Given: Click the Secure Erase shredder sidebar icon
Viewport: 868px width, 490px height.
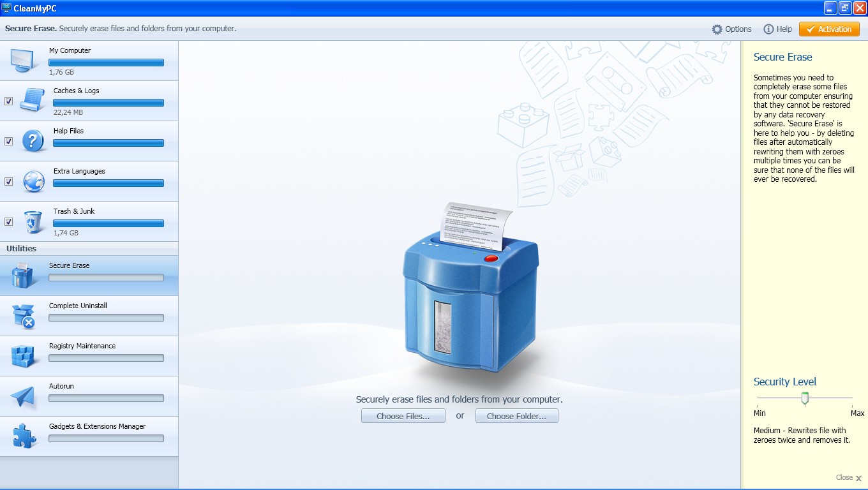Looking at the screenshot, I should tap(23, 275).
